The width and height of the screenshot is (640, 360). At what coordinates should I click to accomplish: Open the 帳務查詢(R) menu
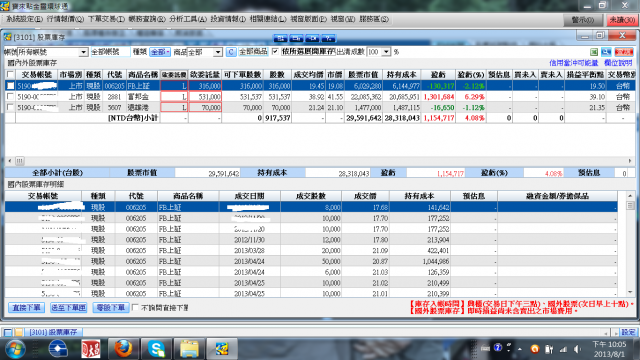(x=147, y=19)
